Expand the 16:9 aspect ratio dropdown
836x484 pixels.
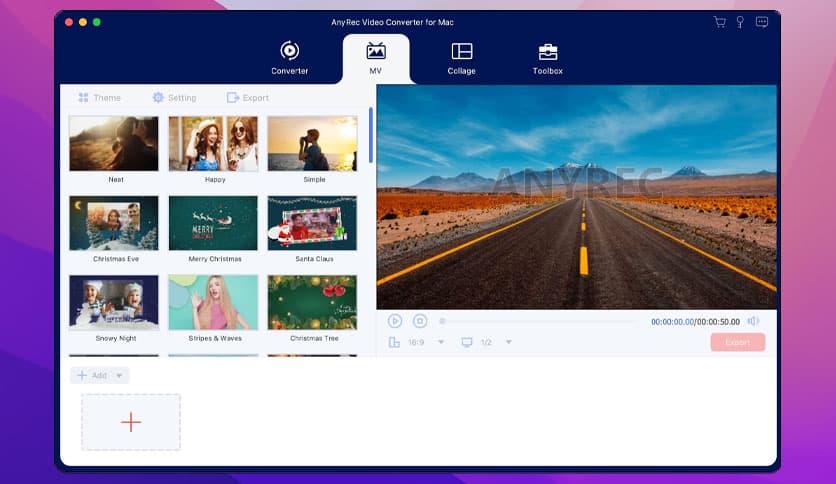(441, 342)
